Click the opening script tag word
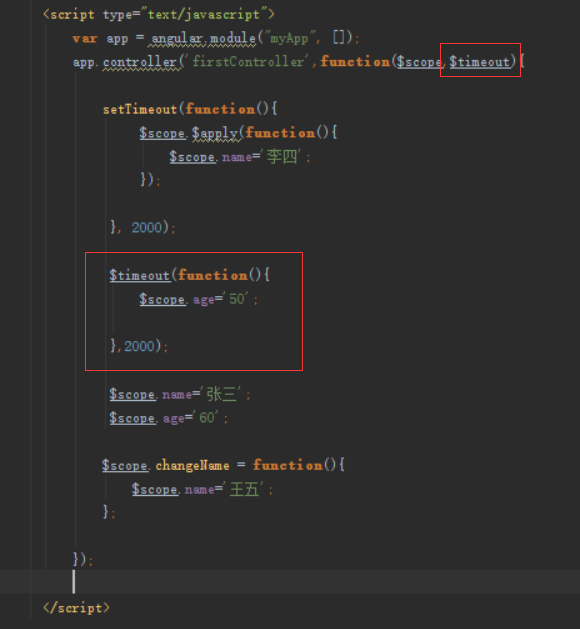The image size is (580, 629). click(72, 15)
